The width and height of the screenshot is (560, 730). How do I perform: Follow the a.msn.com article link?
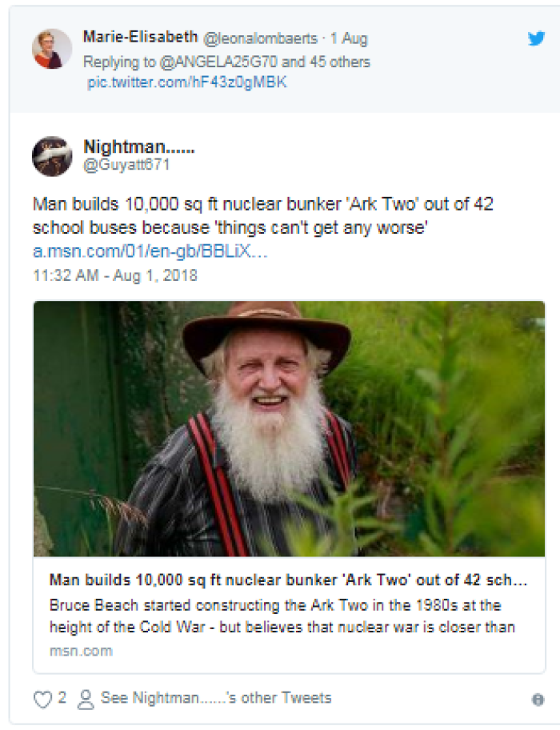tap(150, 251)
